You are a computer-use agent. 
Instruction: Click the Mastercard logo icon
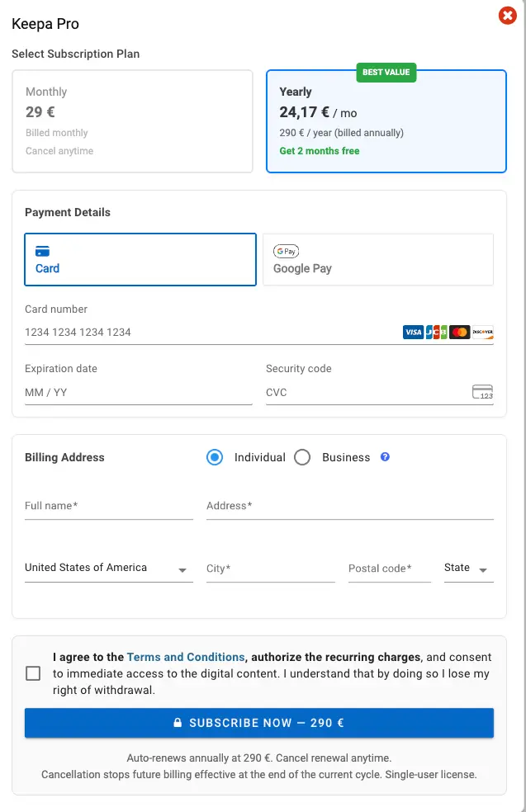coord(460,333)
